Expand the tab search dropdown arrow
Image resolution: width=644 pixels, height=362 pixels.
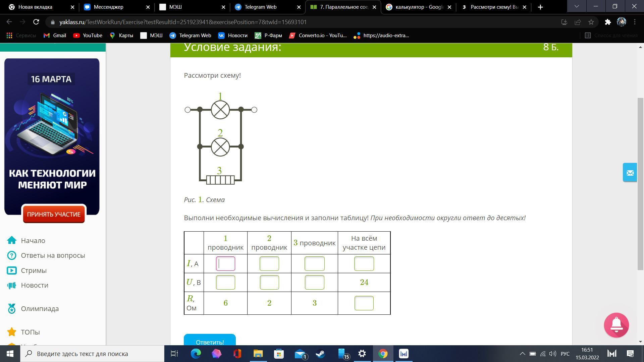577,7
